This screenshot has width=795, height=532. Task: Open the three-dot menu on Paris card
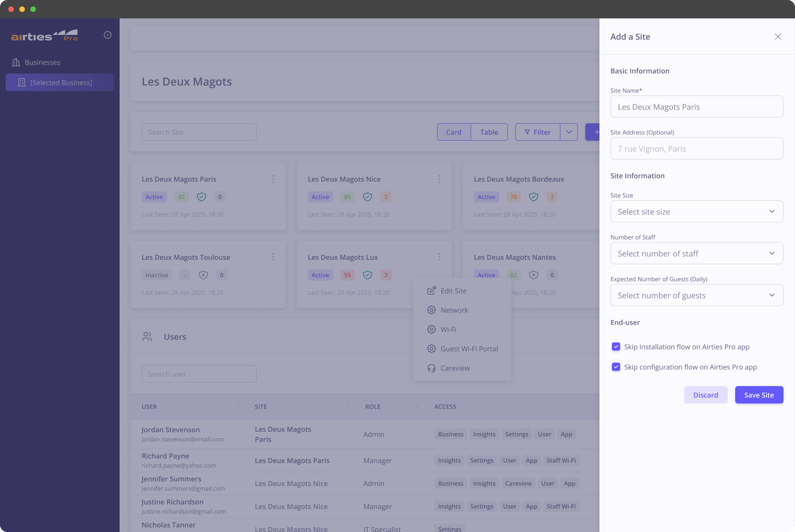click(273, 179)
